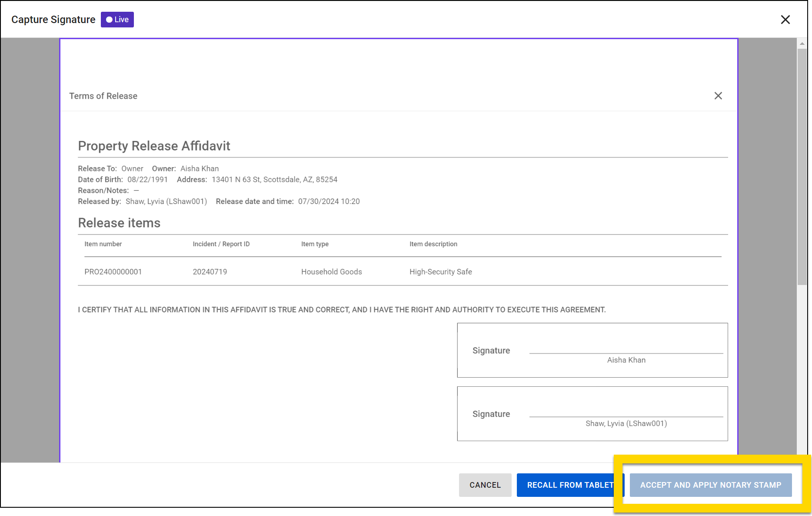Click the Household Goods item type entry
Image resolution: width=812 pixels, height=516 pixels.
pos(331,271)
